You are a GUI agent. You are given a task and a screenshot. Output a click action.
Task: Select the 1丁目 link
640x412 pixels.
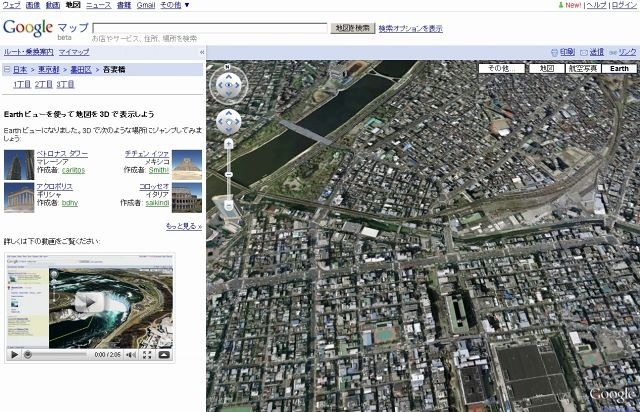click(22, 84)
